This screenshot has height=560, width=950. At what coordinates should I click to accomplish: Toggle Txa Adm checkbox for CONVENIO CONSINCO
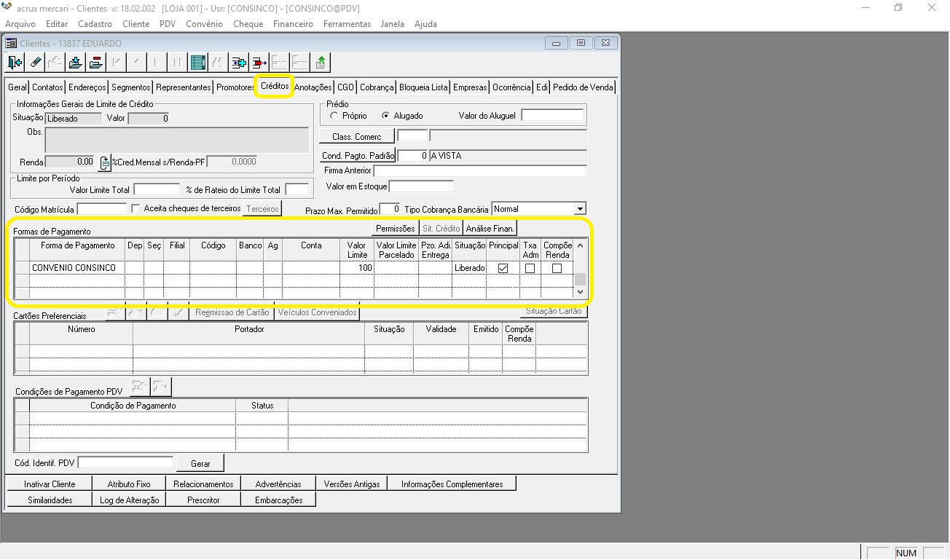(x=530, y=268)
